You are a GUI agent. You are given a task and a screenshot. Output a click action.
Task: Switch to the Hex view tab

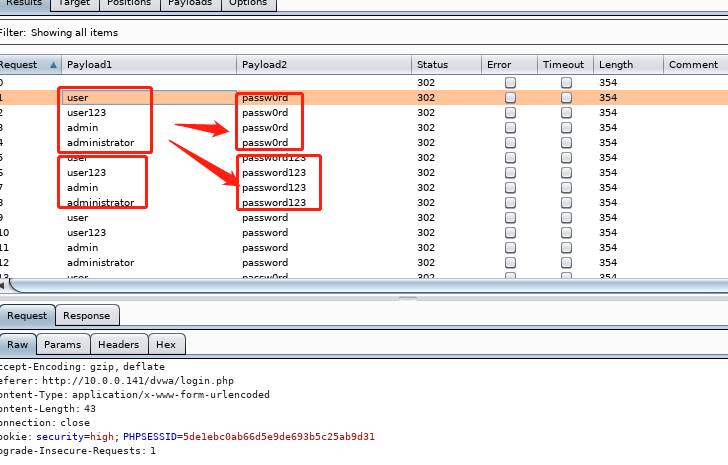[x=166, y=344]
